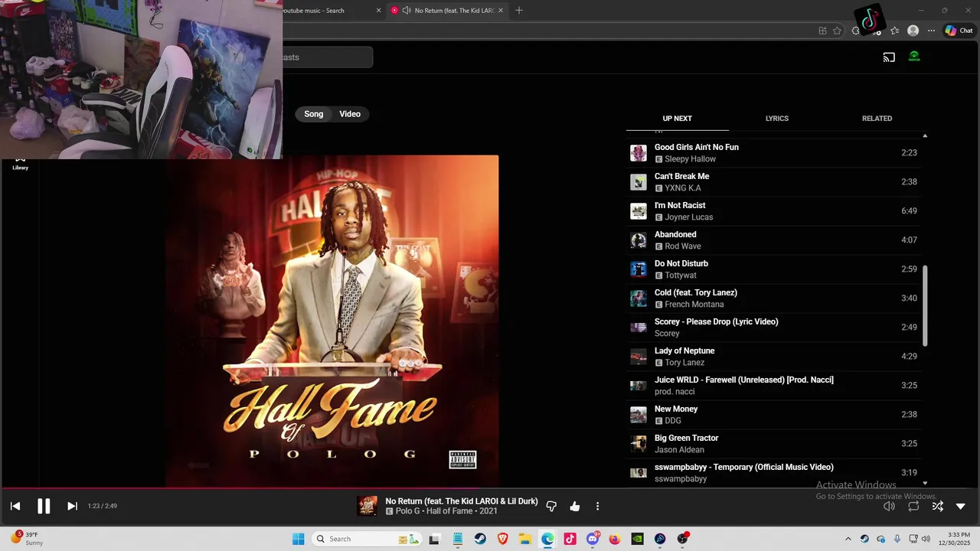Viewport: 980px width, 551px height.
Task: Pause the current song
Action: [44, 506]
